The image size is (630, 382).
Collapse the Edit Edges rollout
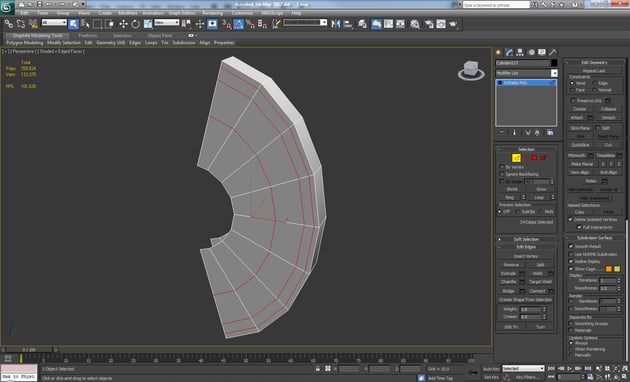(526, 247)
